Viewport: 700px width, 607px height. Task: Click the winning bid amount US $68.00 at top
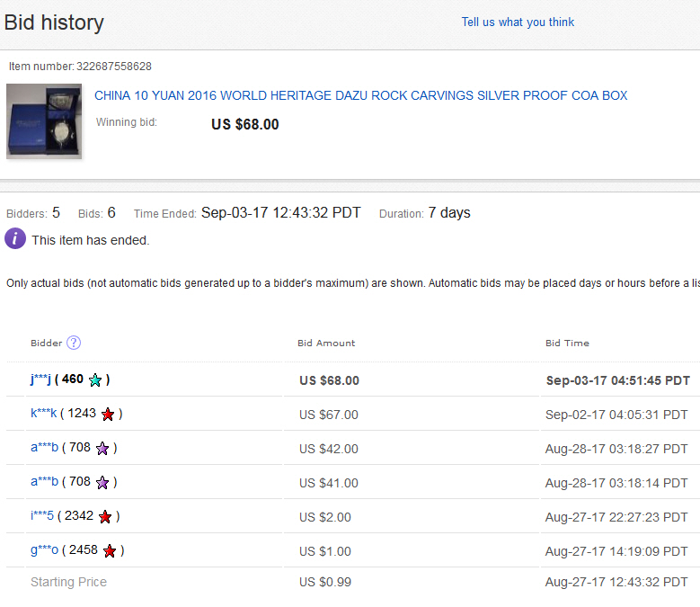point(245,124)
